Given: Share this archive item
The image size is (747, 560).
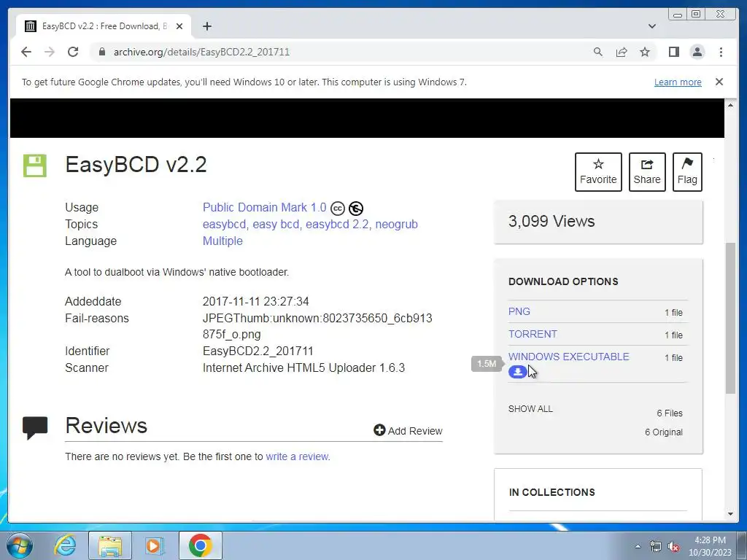Looking at the screenshot, I should coord(647,172).
